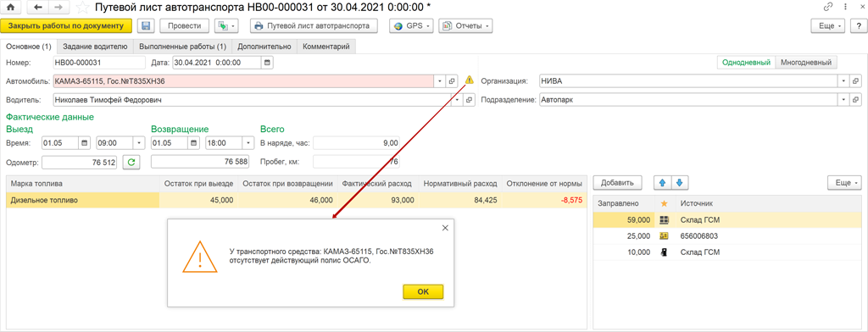Click В наряде, час field value 9,00
This screenshot has width=868, height=332.
point(356,143)
